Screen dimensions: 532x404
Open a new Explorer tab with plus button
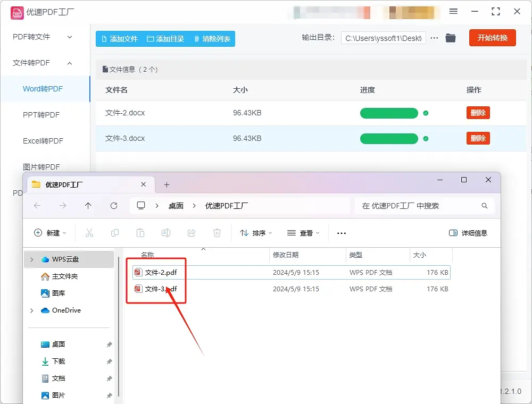167,184
